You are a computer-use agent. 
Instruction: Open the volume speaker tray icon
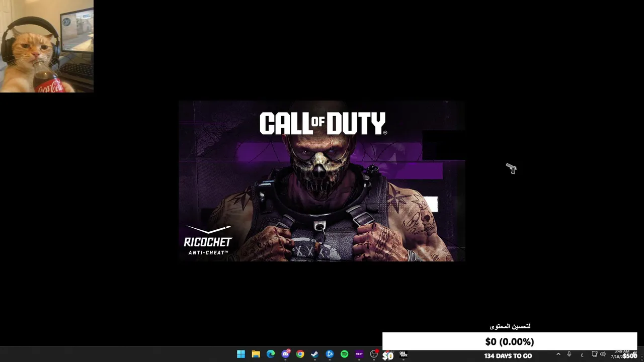pos(603,354)
